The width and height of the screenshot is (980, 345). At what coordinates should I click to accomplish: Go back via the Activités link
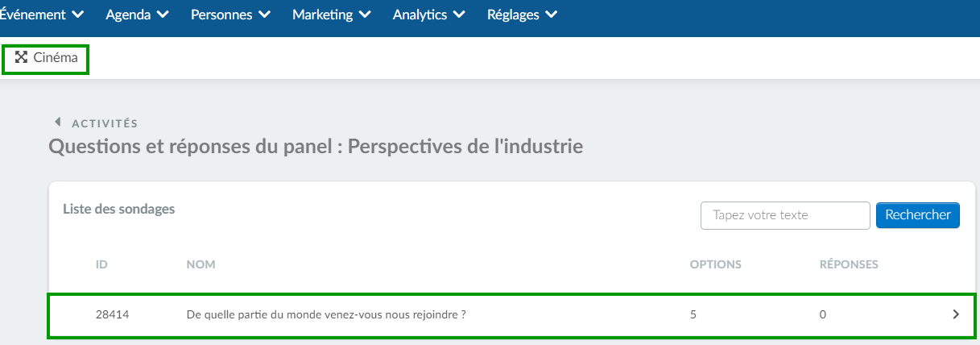click(105, 123)
